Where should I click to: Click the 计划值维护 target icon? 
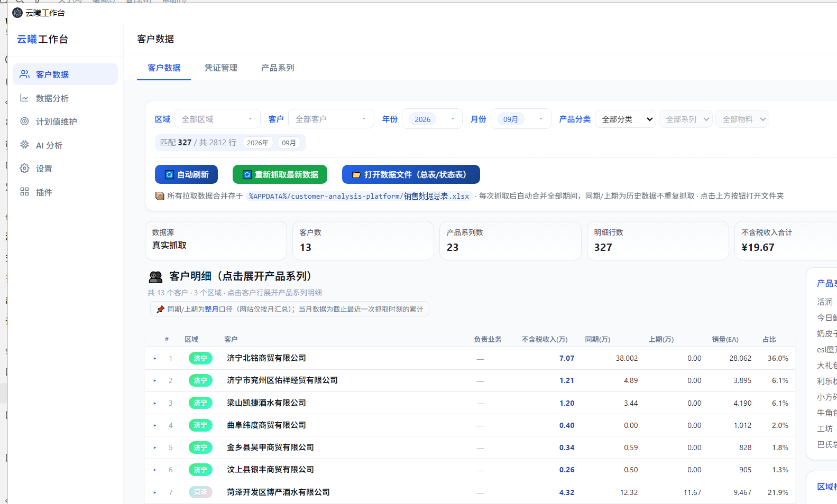pos(24,121)
